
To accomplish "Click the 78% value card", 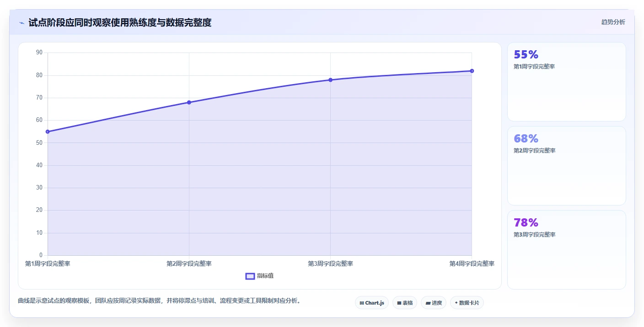I will pos(567,250).
